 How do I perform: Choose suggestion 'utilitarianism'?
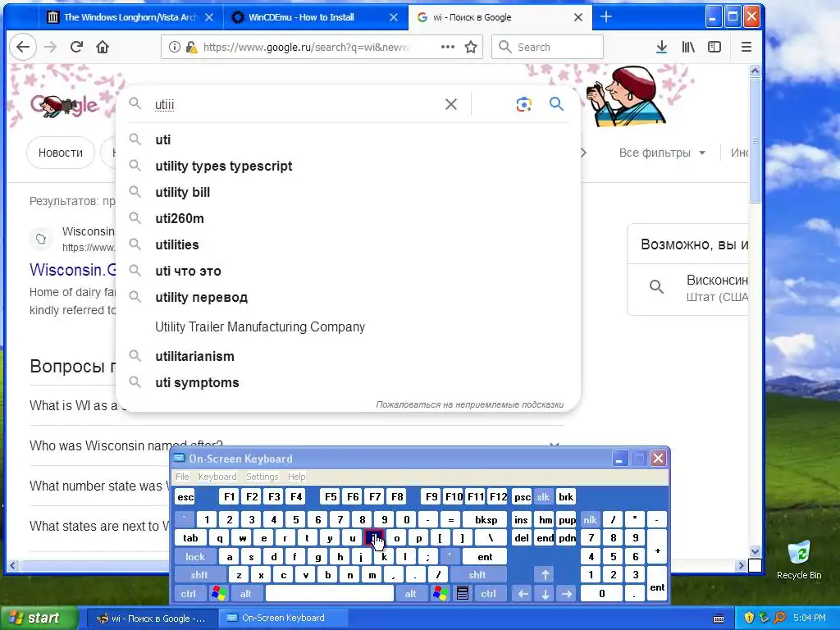pos(348,356)
